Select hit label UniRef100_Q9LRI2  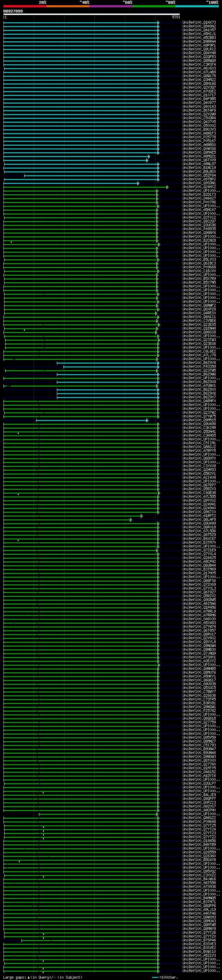pyautogui.click(x=199, y=49)
